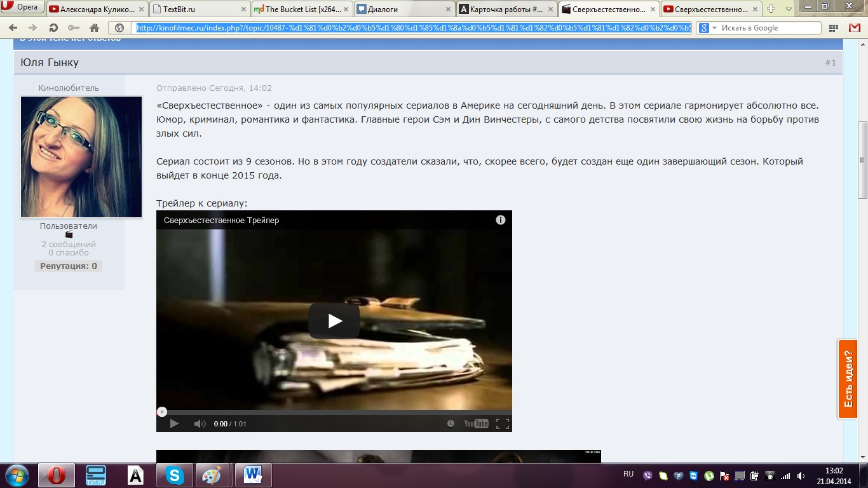This screenshot has height=488, width=868.
Task: Close the TextBit.ru tab
Action: (243, 10)
